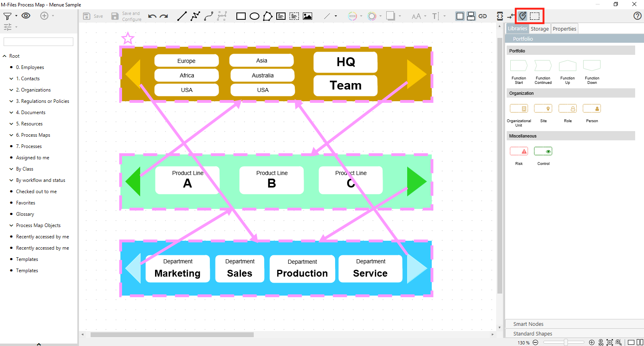This screenshot has width=644, height=346.
Task: Switch to the Storage tab
Action: pyautogui.click(x=539, y=29)
